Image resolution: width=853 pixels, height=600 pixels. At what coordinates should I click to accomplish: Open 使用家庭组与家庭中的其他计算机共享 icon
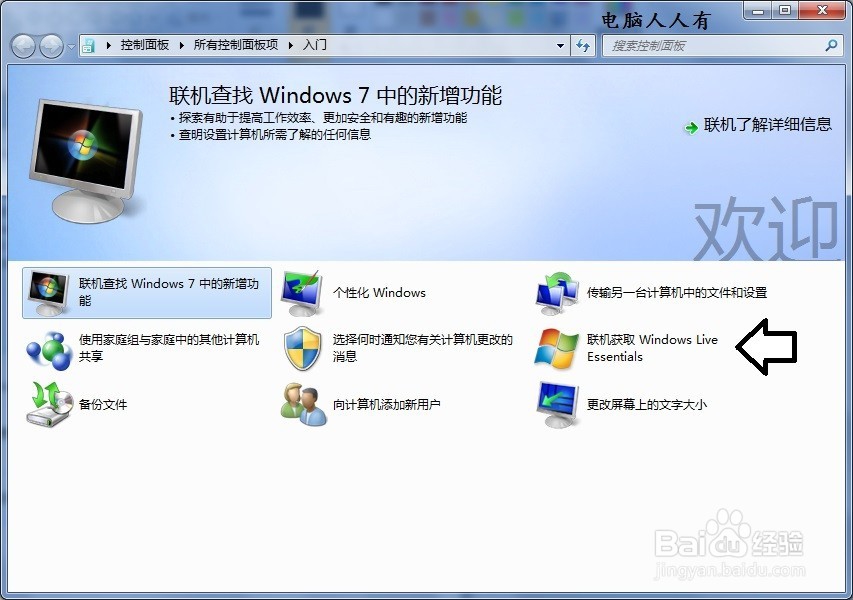click(x=47, y=347)
